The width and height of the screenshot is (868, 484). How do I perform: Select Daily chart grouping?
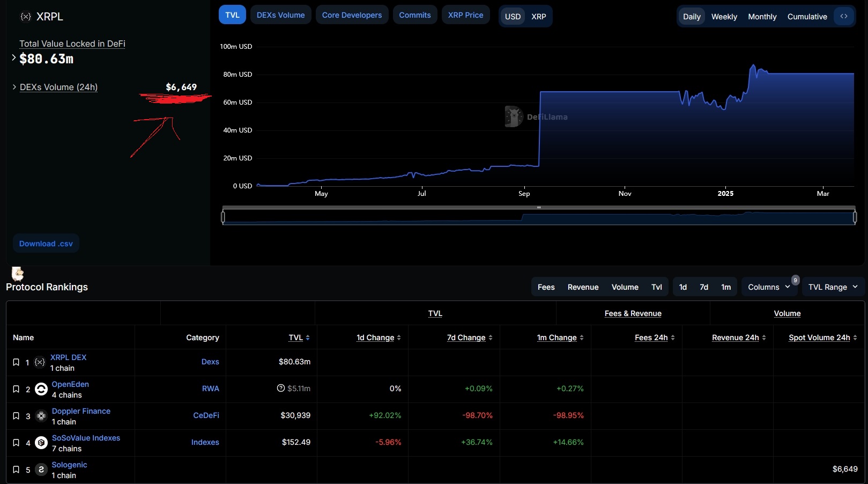pos(692,17)
